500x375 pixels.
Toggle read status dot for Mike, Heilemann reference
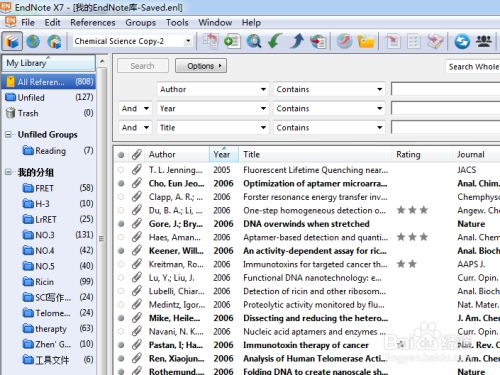pos(121,318)
